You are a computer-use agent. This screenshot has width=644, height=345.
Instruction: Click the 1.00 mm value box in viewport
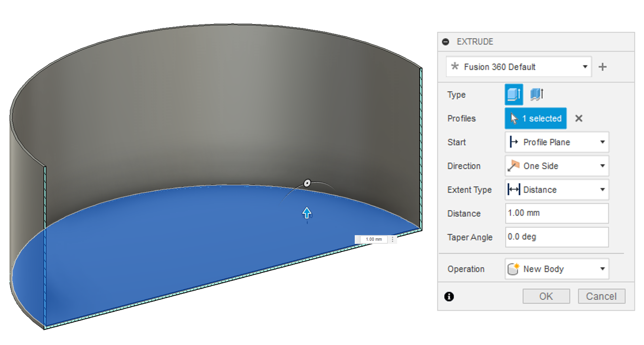[x=374, y=239]
